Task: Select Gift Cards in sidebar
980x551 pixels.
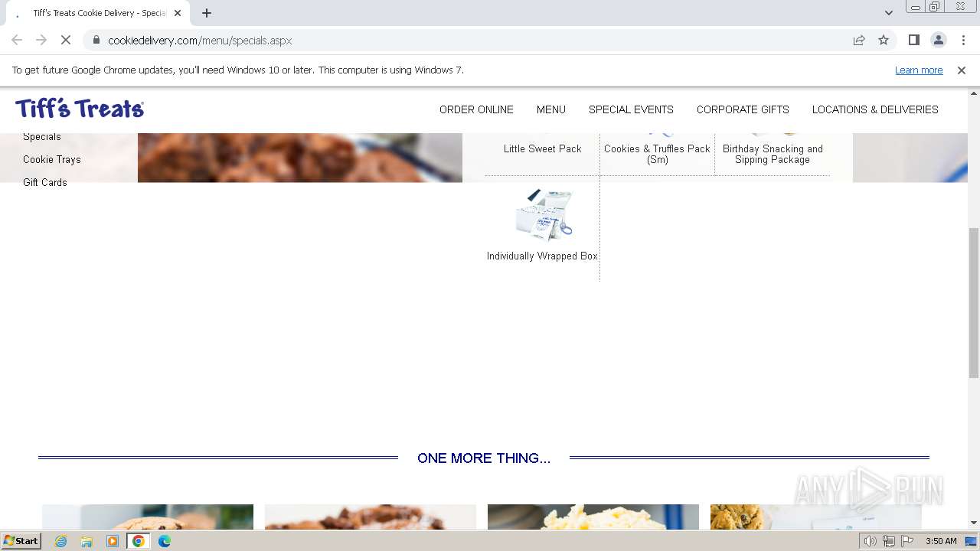Action: tap(45, 182)
